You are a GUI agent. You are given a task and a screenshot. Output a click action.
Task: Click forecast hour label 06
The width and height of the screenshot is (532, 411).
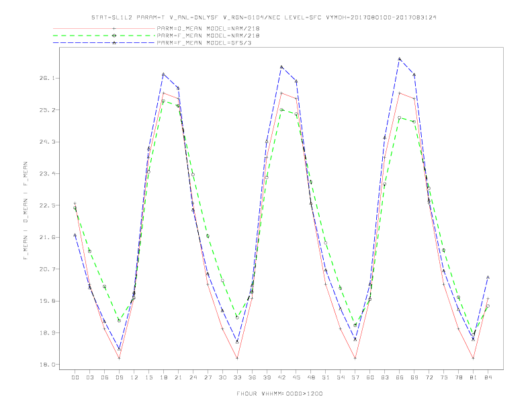105,377
